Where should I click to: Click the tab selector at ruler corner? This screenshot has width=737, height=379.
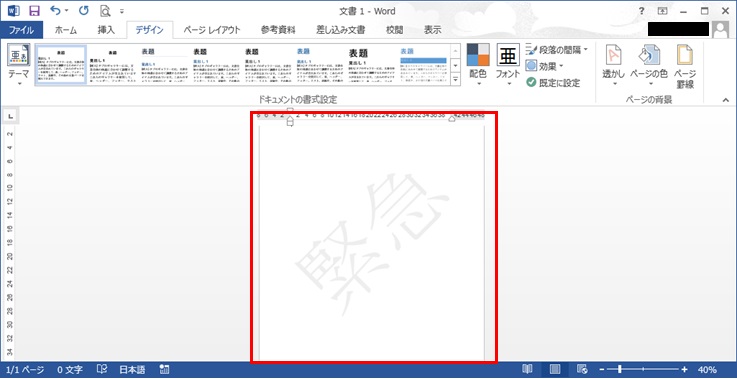[x=10, y=116]
